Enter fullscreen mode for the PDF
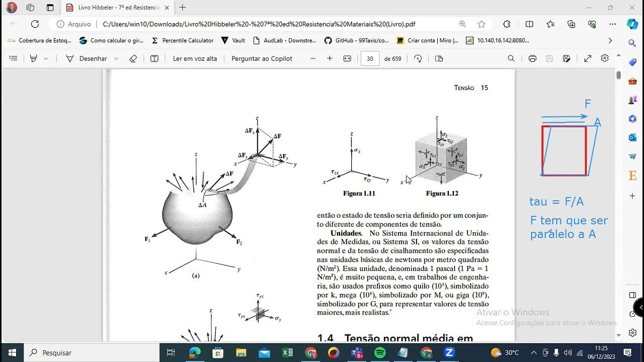 coord(587,58)
